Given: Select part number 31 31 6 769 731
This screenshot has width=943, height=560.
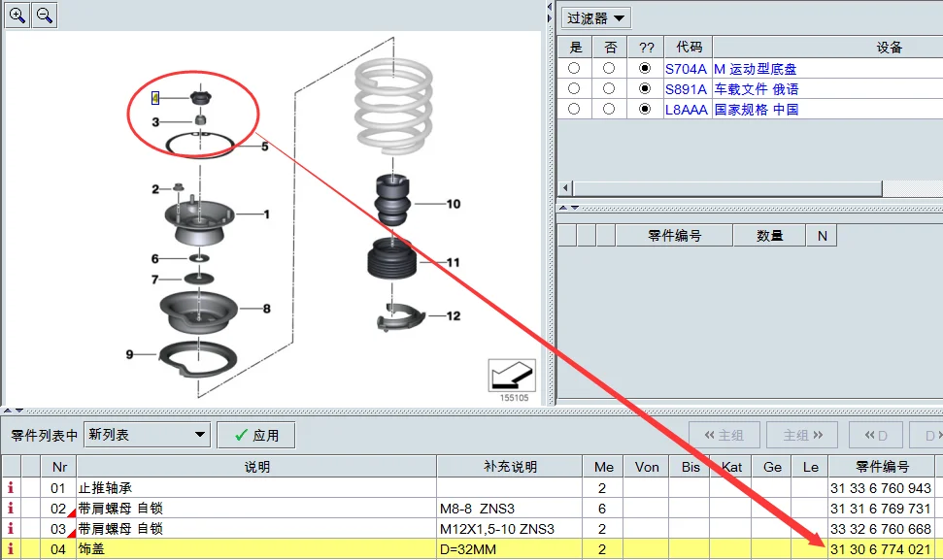Looking at the screenshot, I should [881, 509].
